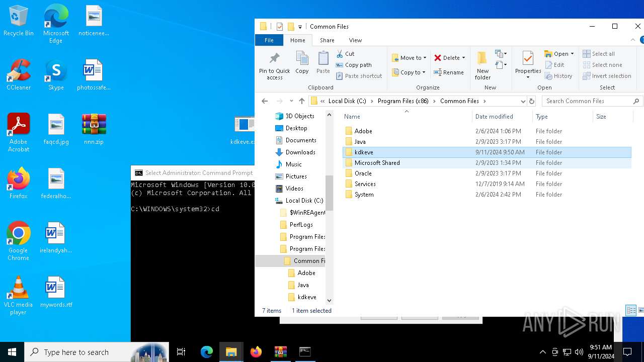Viewport: 644px width, 362px height.
Task: Switch to the View ribbon tab
Action: click(355, 40)
